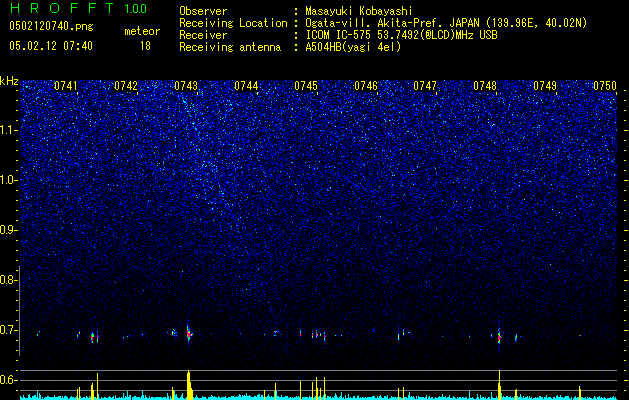The width and height of the screenshot is (629, 400).
Task: Click the 0743 time marker
Action: pos(186,86)
